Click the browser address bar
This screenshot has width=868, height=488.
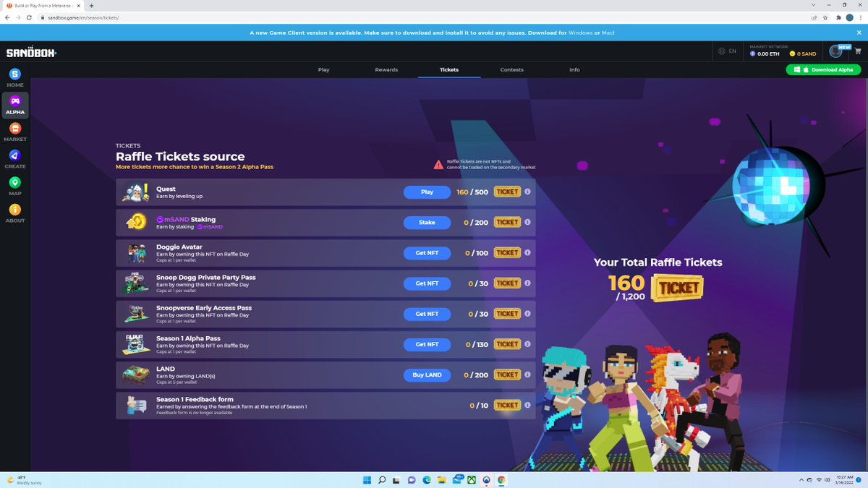pos(423,17)
